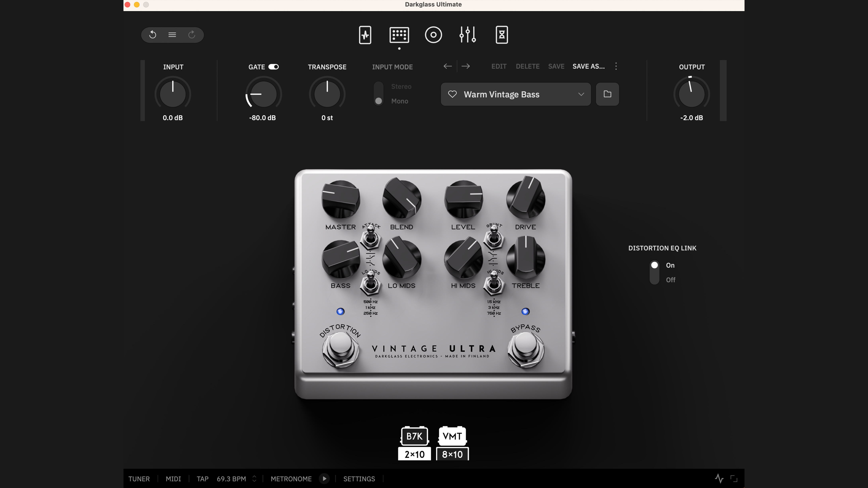Favorite the Warm Vintage Bass preset
868x488 pixels.
(452, 94)
